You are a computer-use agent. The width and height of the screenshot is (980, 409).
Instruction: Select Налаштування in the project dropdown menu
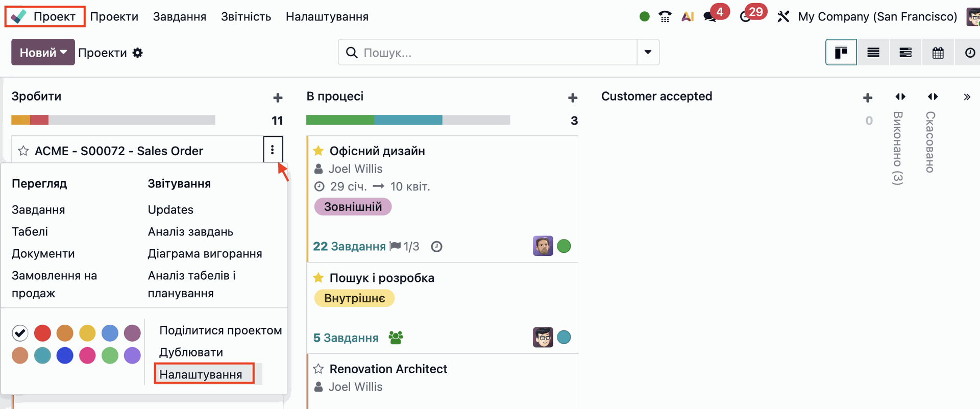(201, 374)
